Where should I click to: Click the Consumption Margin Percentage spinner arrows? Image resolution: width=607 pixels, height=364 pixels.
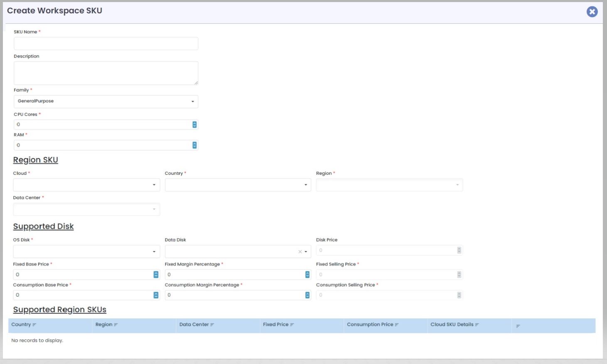coord(307,295)
